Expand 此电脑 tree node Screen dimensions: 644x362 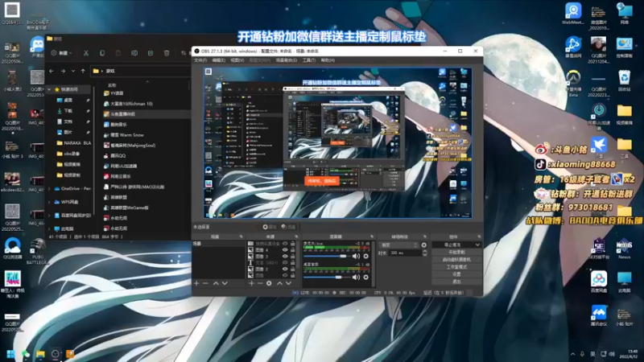pos(50,228)
